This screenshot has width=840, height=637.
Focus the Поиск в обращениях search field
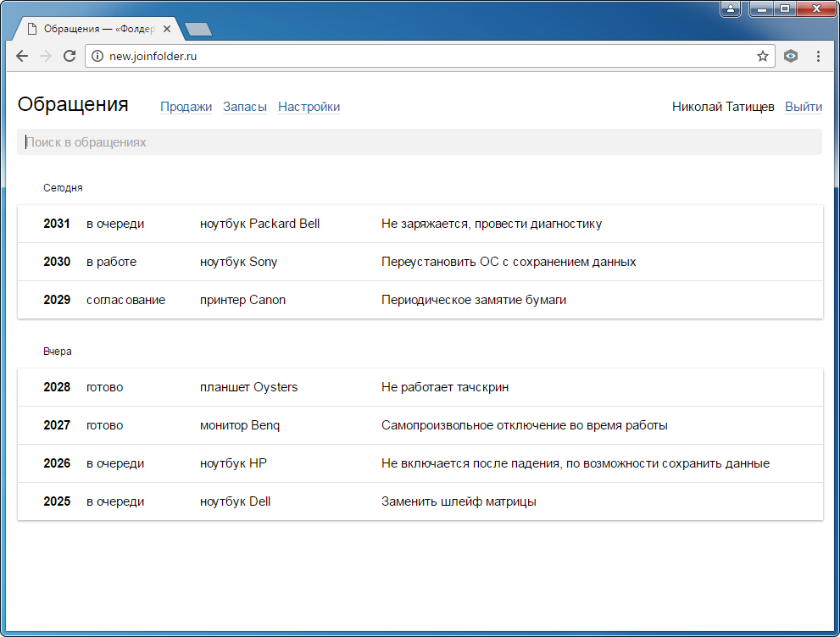click(420, 142)
